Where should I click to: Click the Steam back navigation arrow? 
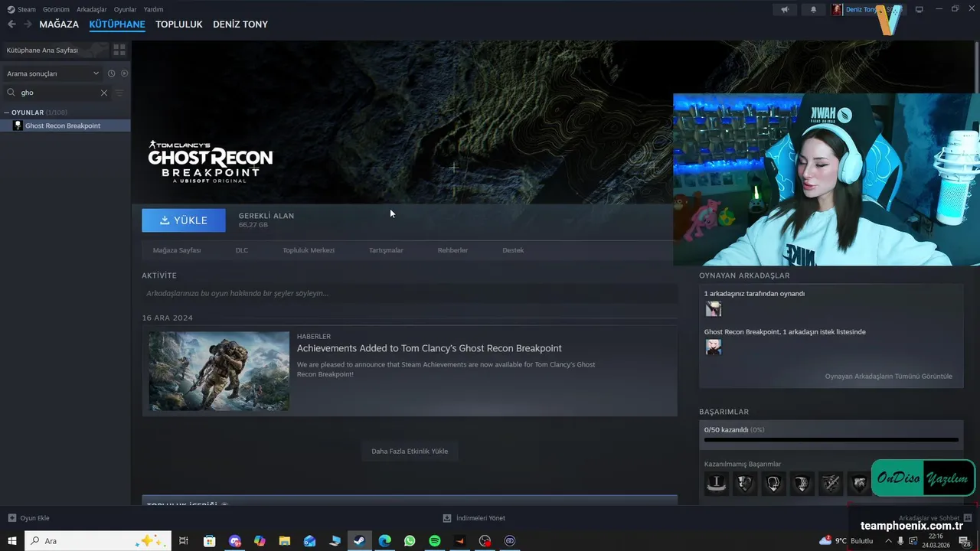[11, 24]
